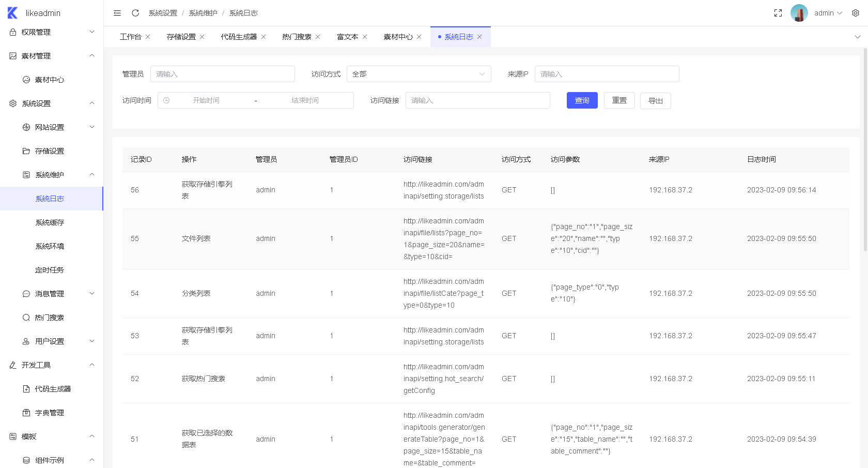The width and height of the screenshot is (868, 468).
Task: Switch to the 工作台 tab
Action: pyautogui.click(x=130, y=37)
